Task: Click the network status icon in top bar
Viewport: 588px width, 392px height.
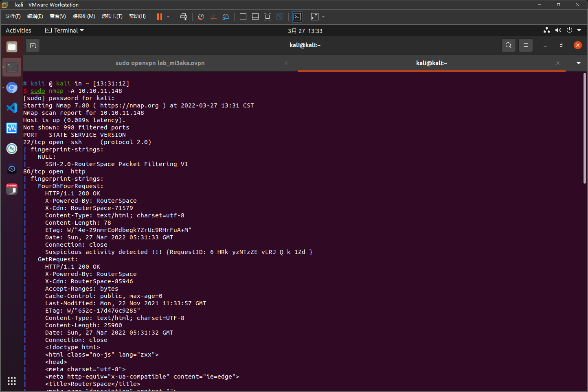Action: 546,31
